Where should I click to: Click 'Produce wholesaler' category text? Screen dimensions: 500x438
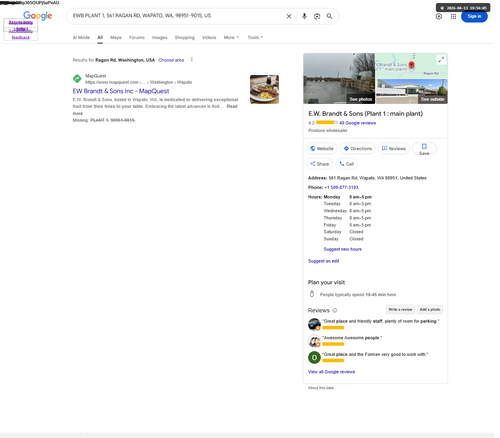click(328, 131)
